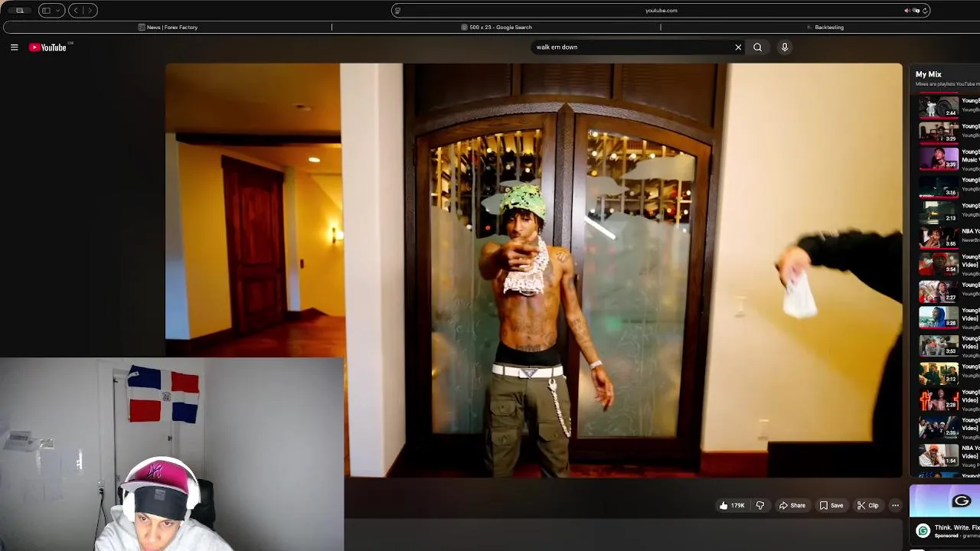Mute tab audio via speaker icon

coord(907,11)
